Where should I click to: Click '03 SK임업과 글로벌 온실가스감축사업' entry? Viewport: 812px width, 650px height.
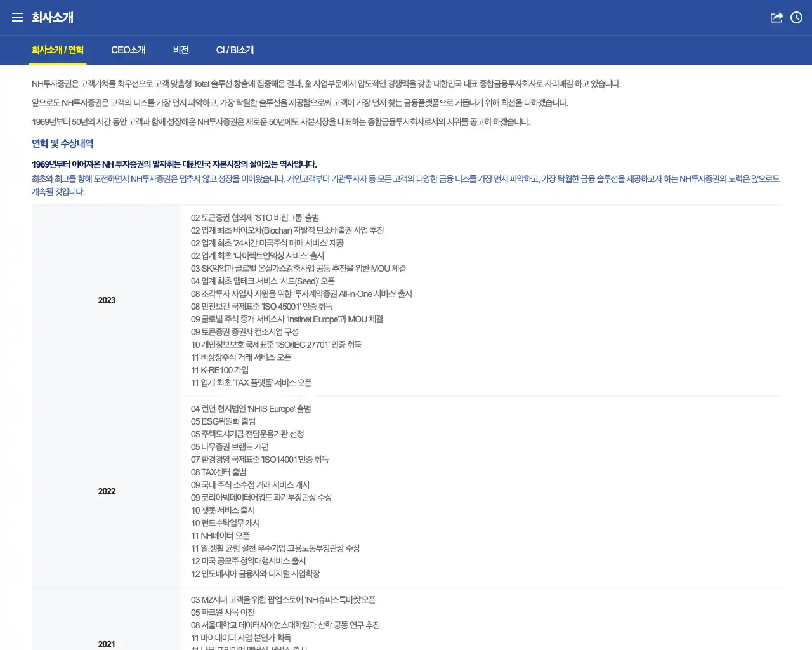coord(298,269)
